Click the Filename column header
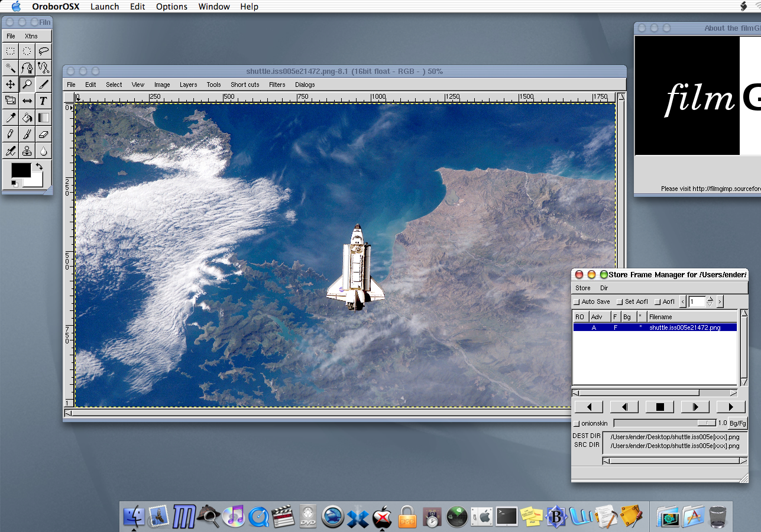 tap(692, 317)
